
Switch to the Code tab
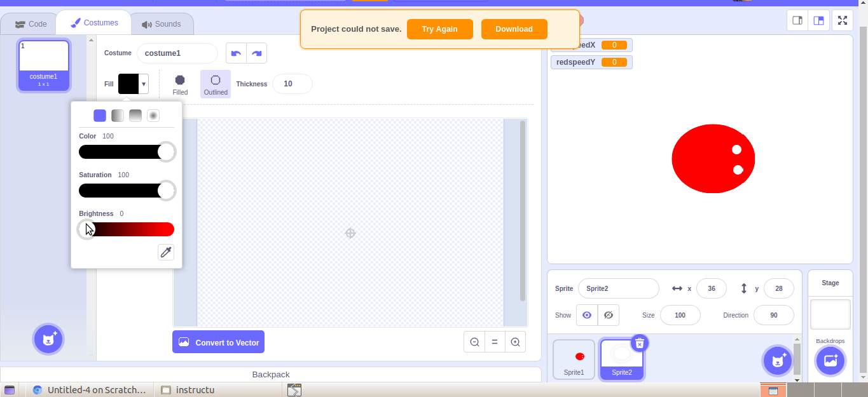click(29, 24)
